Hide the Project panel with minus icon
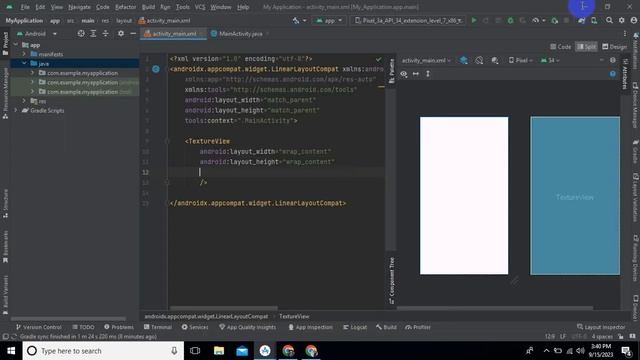Viewport: 640px width, 360px height. tap(133, 33)
